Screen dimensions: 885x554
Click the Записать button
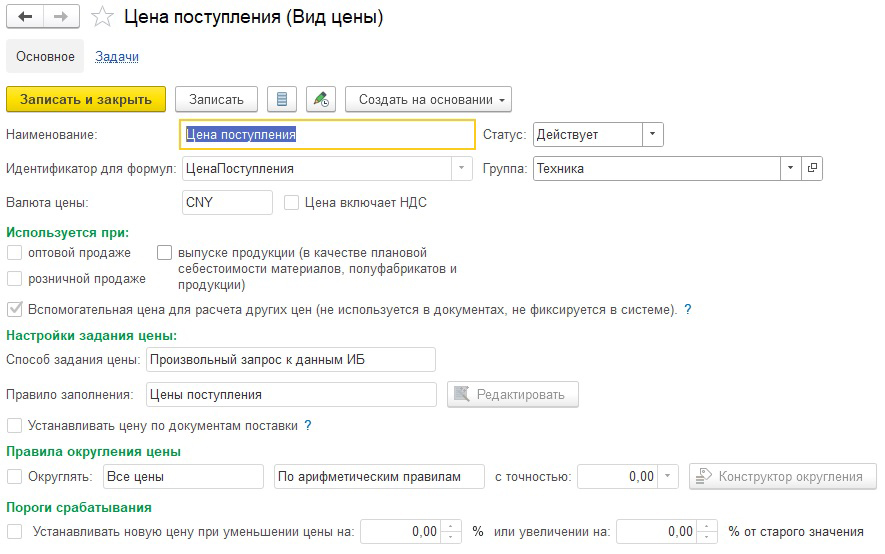(x=216, y=99)
